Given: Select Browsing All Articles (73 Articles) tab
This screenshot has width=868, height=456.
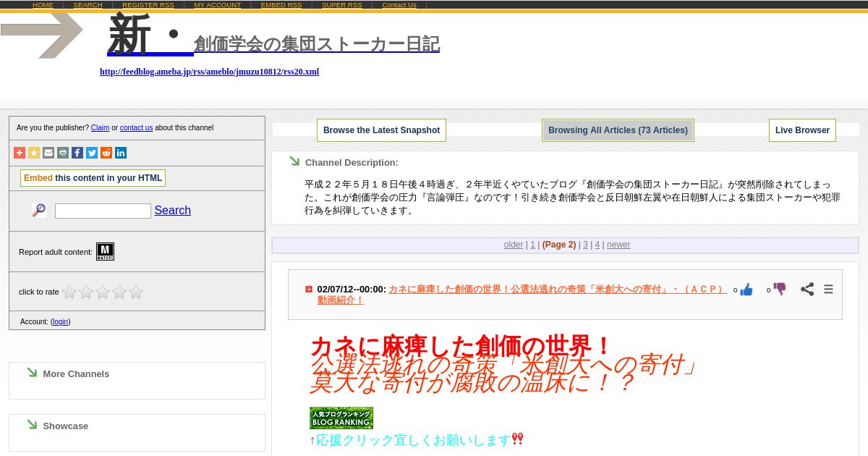Looking at the screenshot, I should (618, 130).
